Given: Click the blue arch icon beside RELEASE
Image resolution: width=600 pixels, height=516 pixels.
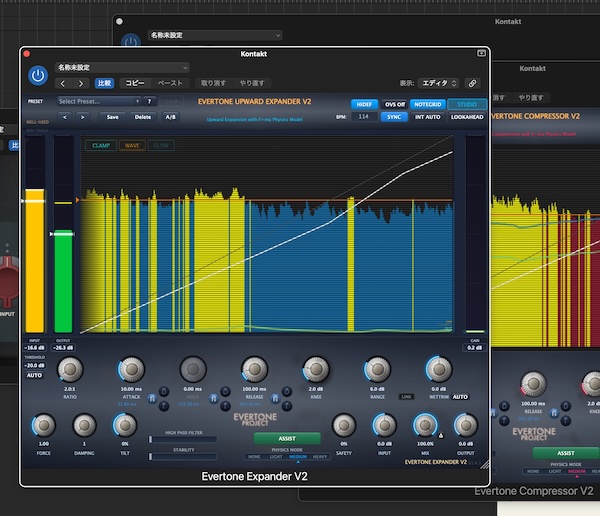Looking at the screenshot, I should (x=275, y=398).
